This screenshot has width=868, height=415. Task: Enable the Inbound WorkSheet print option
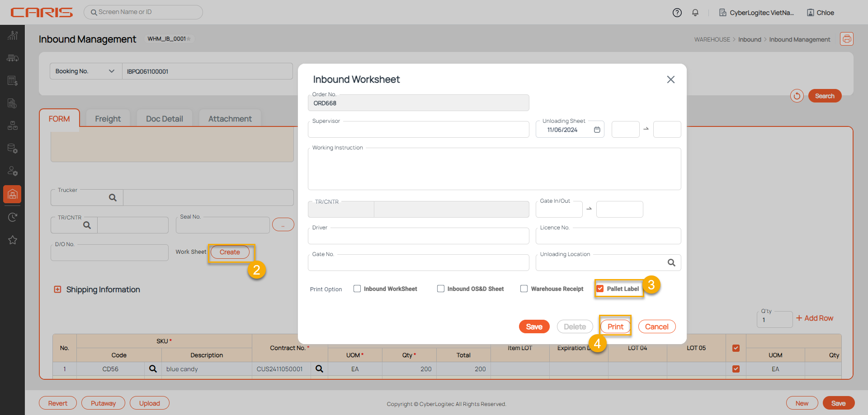pos(357,289)
